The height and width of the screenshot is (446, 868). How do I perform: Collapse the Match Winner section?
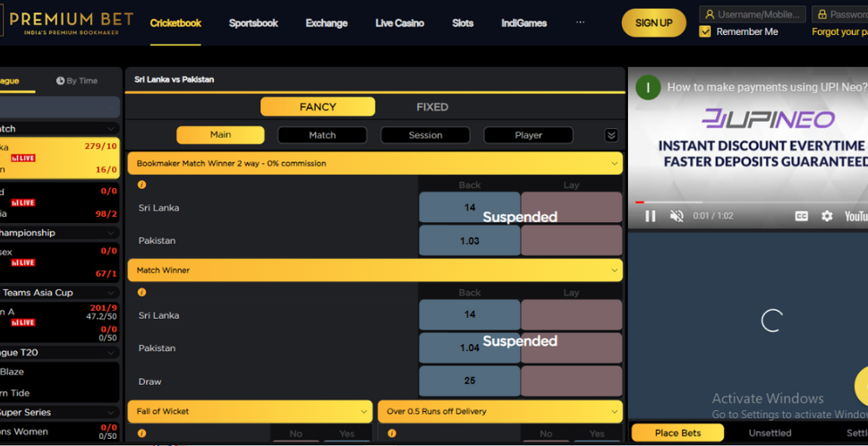coord(614,270)
